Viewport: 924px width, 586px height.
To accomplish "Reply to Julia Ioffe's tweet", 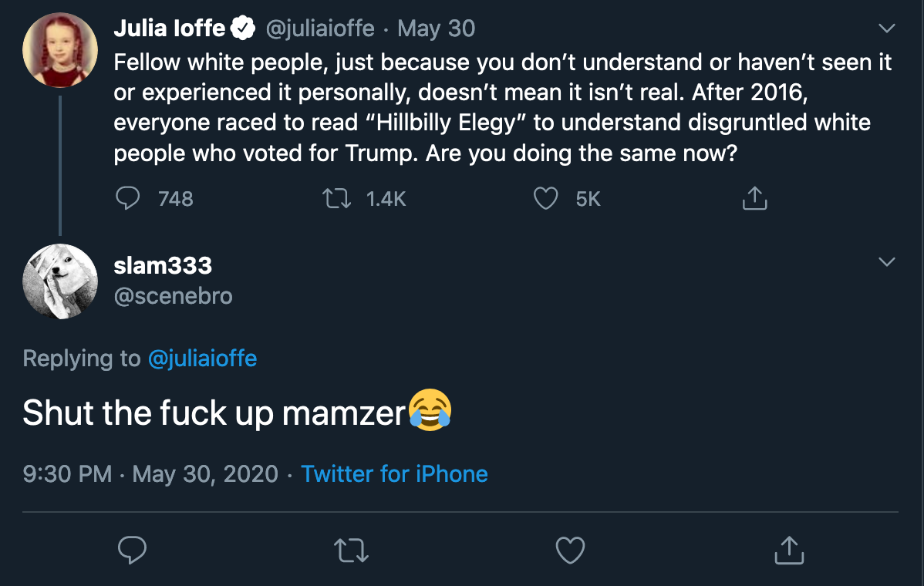I will click(x=127, y=199).
